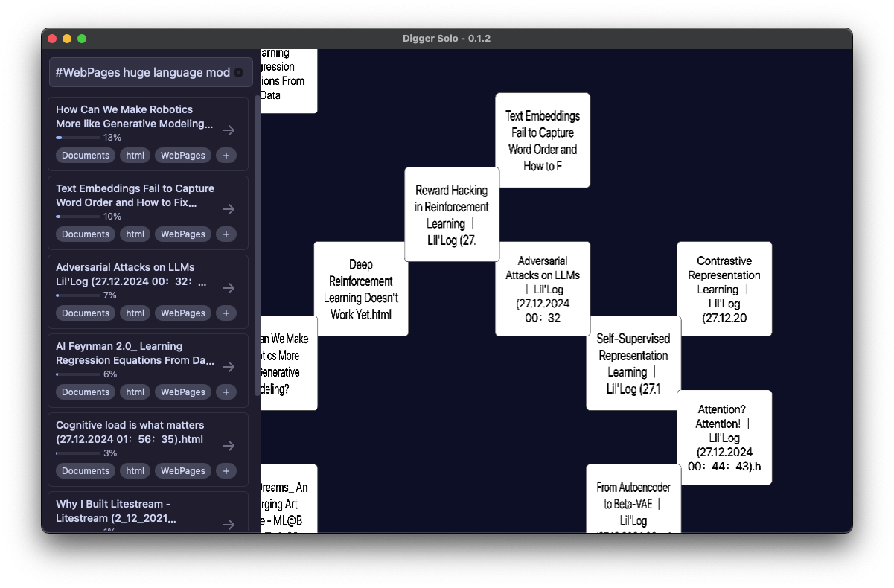Image resolution: width=894 pixels, height=588 pixels.
Task: Open 'How Can We Make Robotics' result title
Action: click(134, 117)
